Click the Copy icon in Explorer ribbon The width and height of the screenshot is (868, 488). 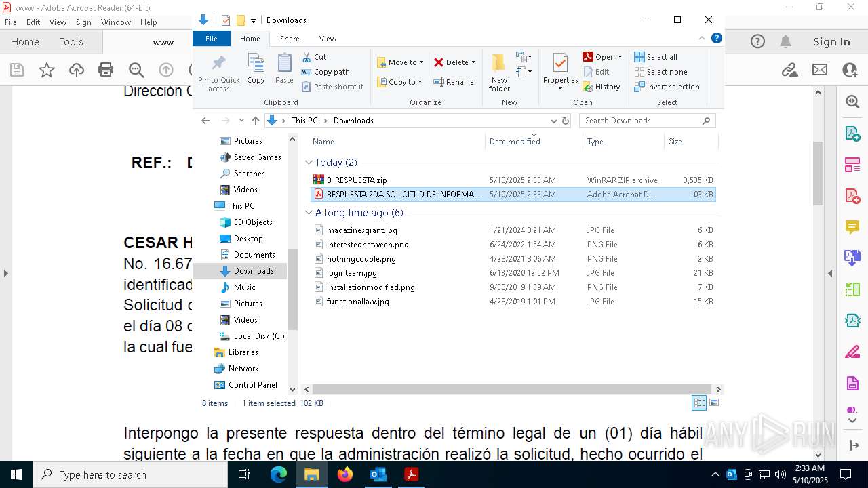pos(256,68)
